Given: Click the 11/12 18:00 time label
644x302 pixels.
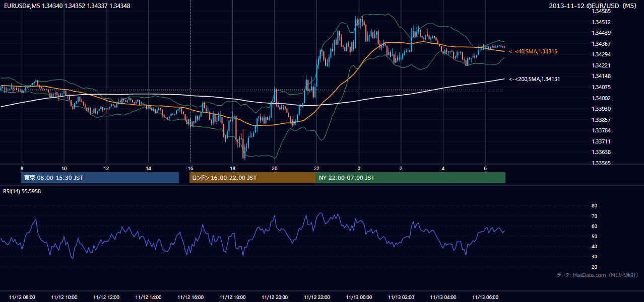Looking at the screenshot, I should 232,297.
